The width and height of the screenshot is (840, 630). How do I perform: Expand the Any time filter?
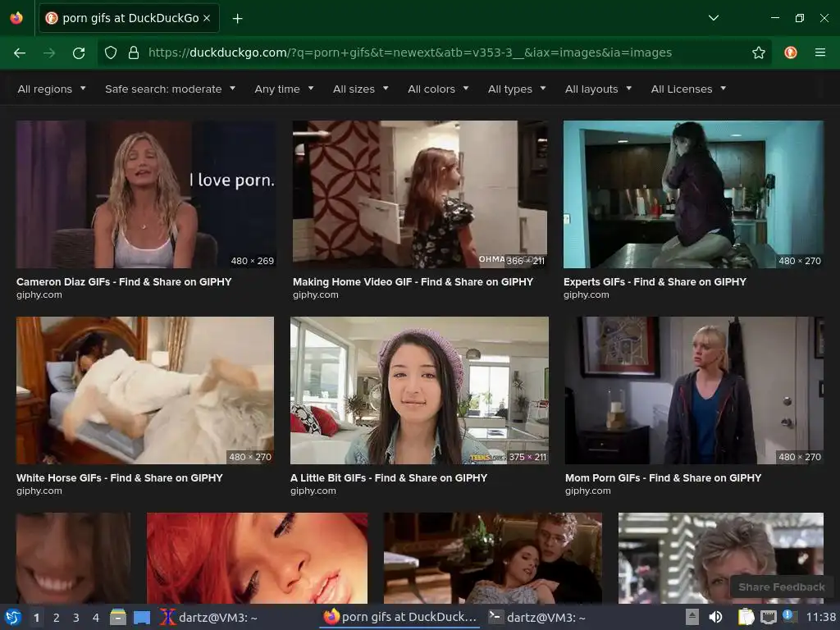click(x=284, y=89)
